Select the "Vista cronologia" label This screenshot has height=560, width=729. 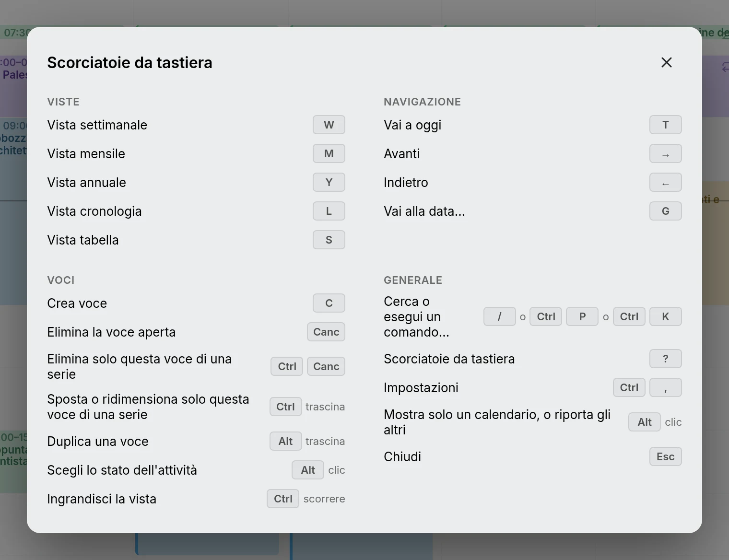94,211
